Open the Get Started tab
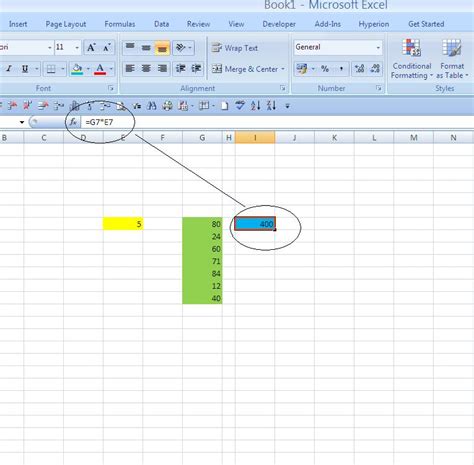Screen dimensions: 474x465 (426, 24)
